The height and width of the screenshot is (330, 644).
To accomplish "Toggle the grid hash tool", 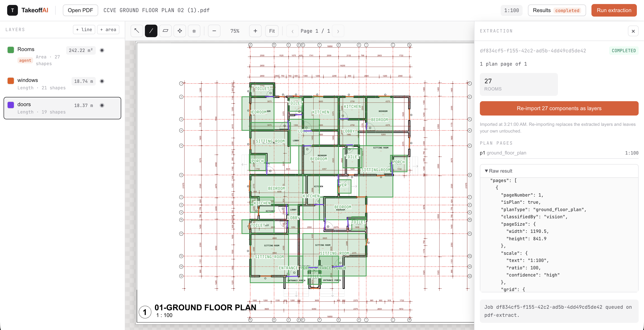I will coord(194,31).
